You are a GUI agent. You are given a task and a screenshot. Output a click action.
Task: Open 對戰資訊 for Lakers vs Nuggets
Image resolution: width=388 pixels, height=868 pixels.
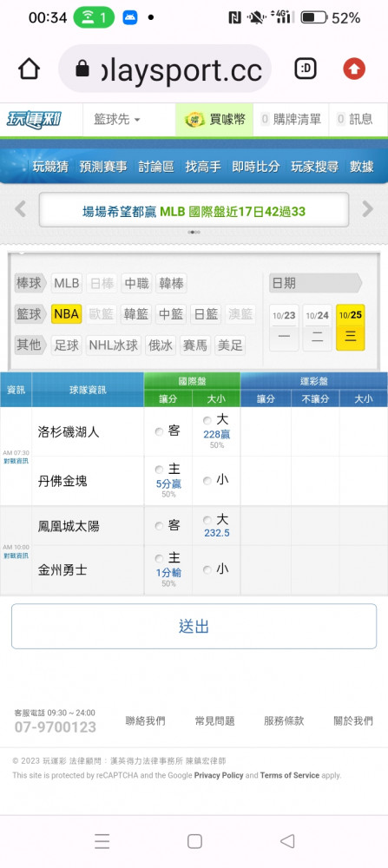pyautogui.click(x=16, y=461)
